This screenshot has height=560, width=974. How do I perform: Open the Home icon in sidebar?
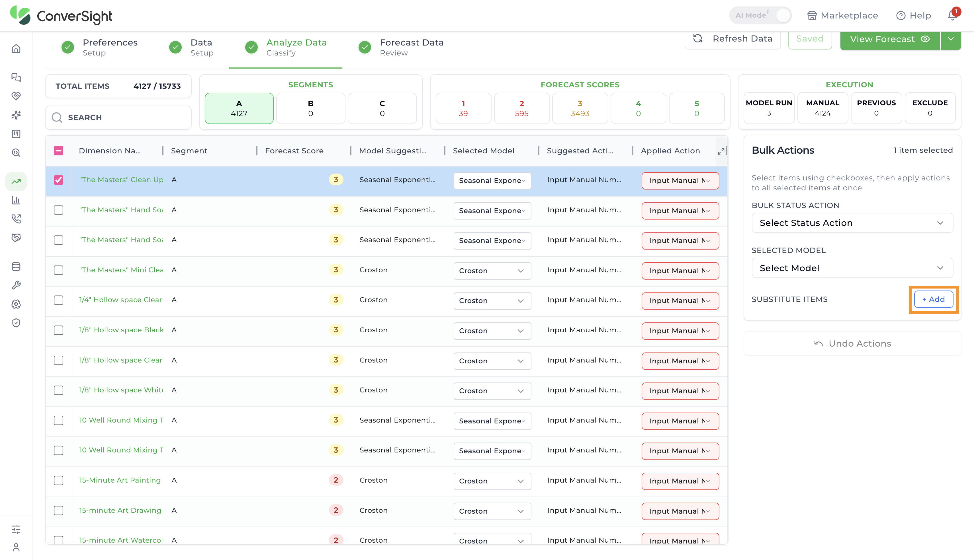click(x=16, y=49)
